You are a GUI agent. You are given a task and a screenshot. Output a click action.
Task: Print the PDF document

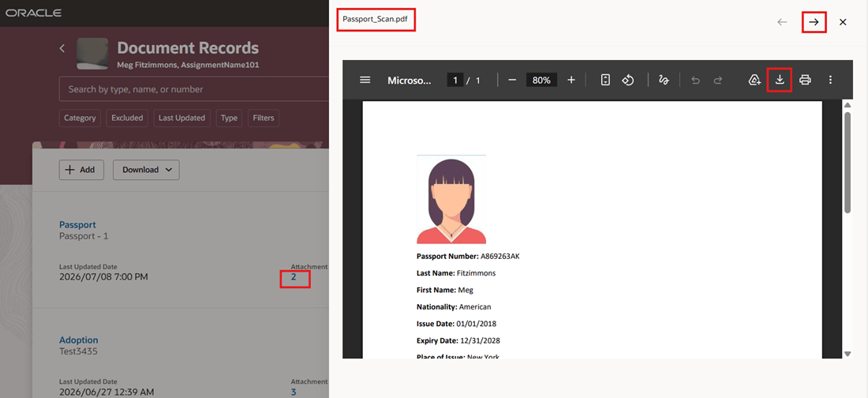tap(805, 80)
